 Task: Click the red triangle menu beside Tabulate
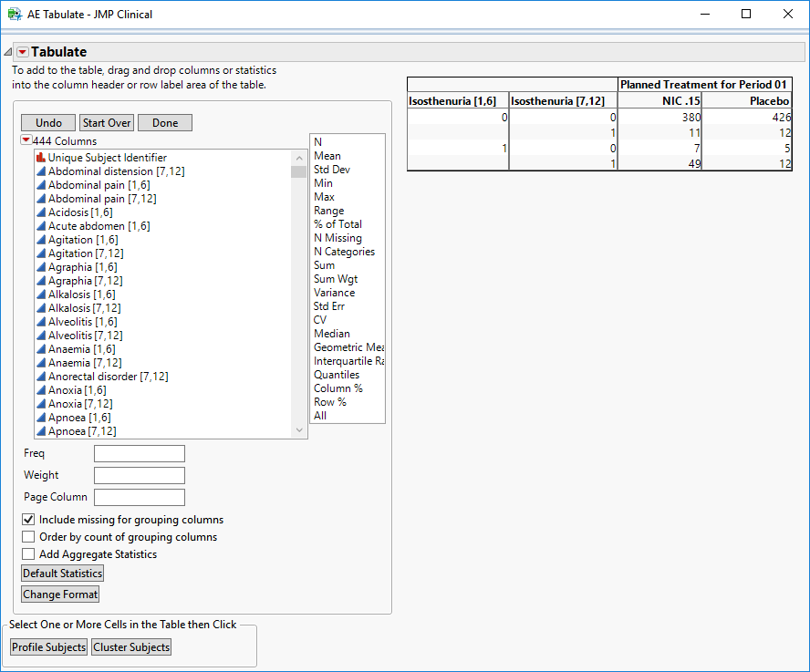click(x=23, y=53)
